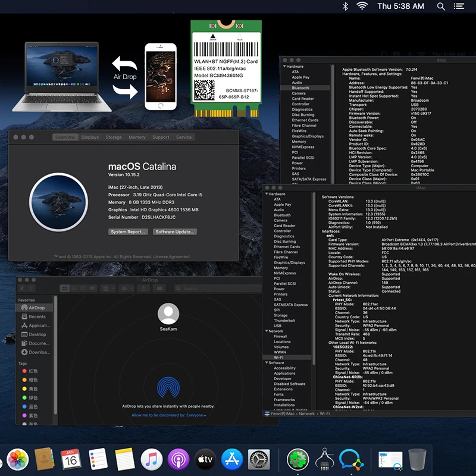Click the Software Update button
The image size is (476, 476).
click(x=175, y=232)
